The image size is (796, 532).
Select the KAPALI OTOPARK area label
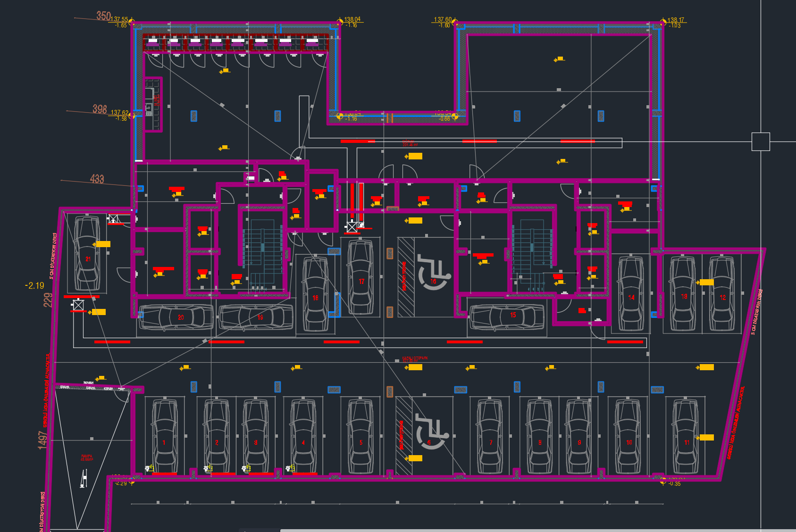[415, 358]
